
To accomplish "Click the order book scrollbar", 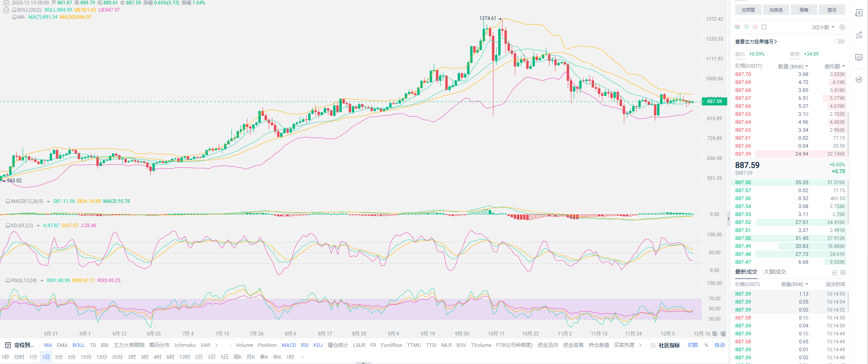I will (847, 135).
